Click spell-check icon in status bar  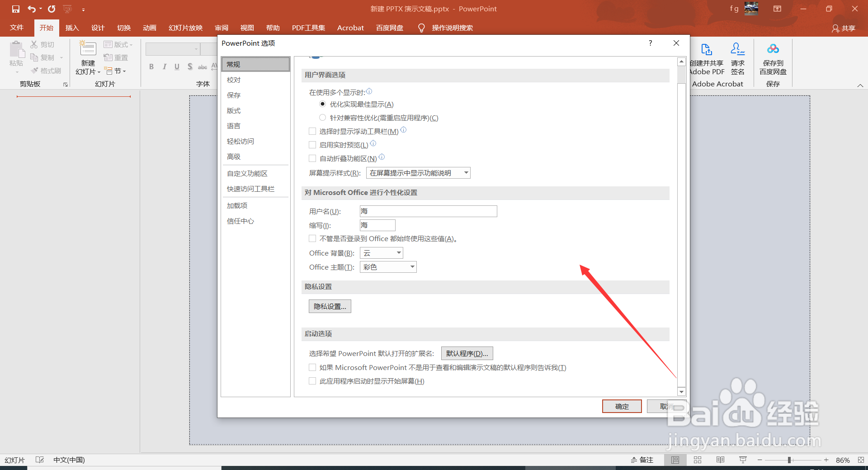40,460
